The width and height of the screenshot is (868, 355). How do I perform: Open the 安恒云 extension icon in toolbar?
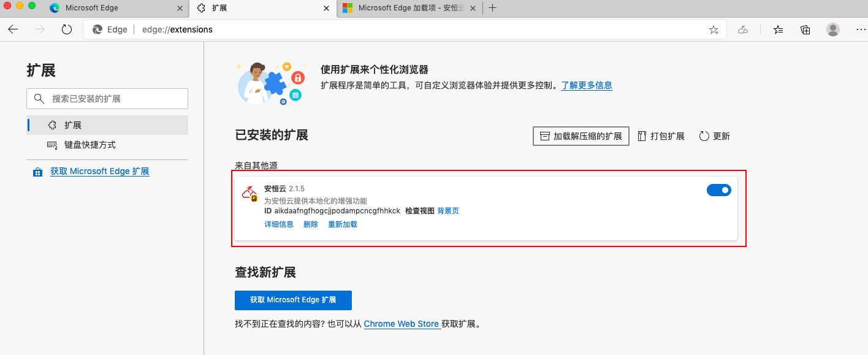[x=743, y=29]
